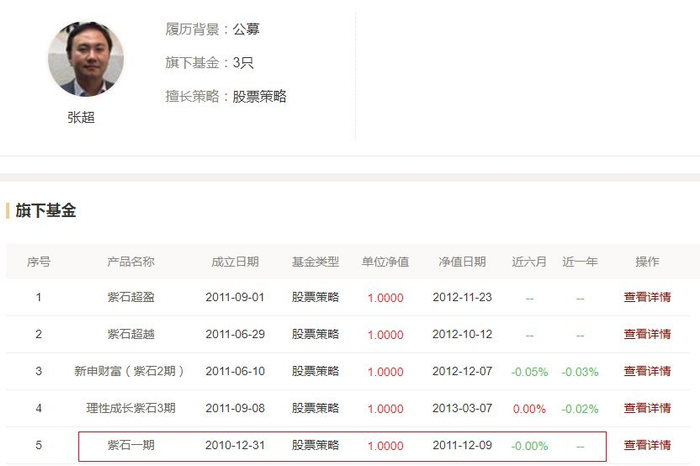700x466 pixels.
Task: Click the 近一年 column header
Action: coord(580,262)
